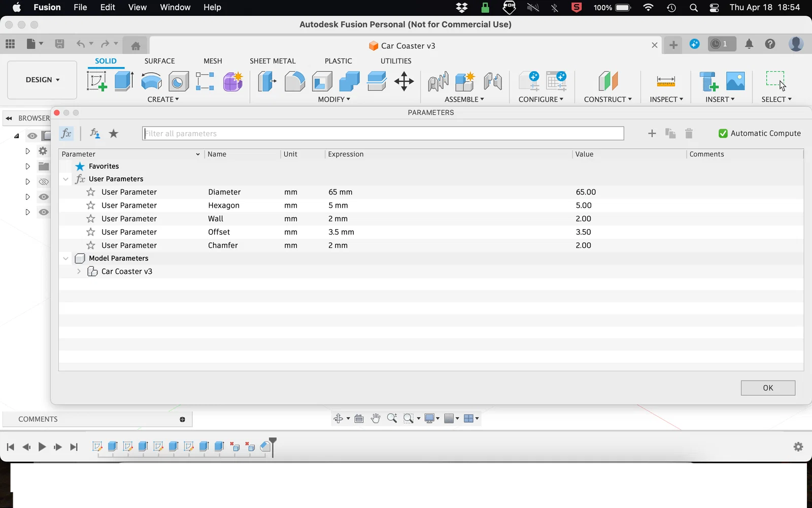Image resolution: width=812 pixels, height=508 pixels.
Task: Select the Create Sketch tool
Action: point(96,81)
